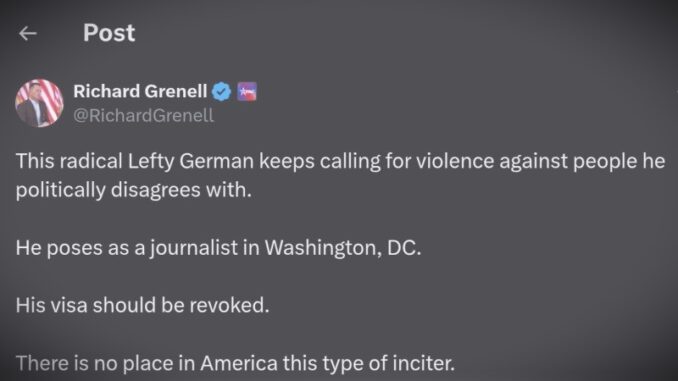Click the affiliate badge beside the verified checkmark
Image resolution: width=678 pixels, height=381 pixels.
(247, 92)
